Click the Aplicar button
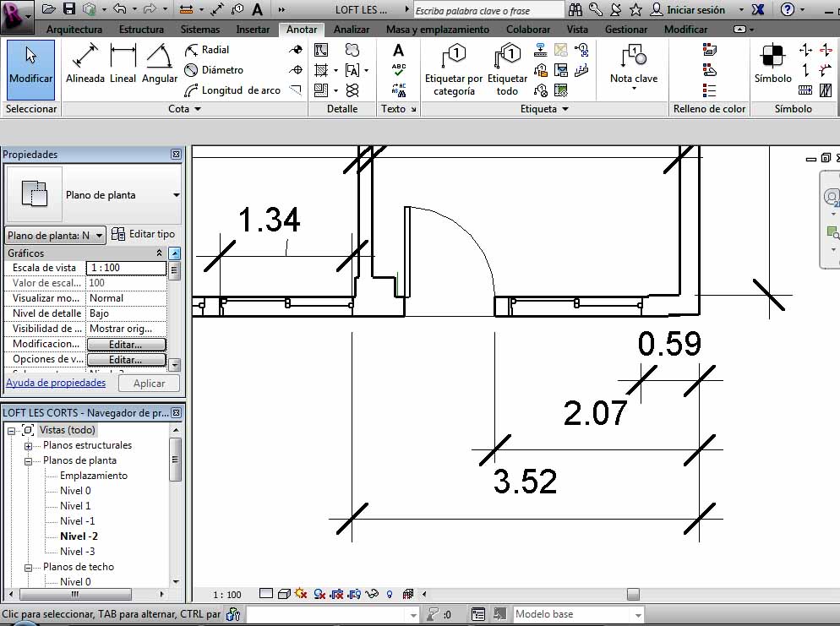 click(149, 384)
